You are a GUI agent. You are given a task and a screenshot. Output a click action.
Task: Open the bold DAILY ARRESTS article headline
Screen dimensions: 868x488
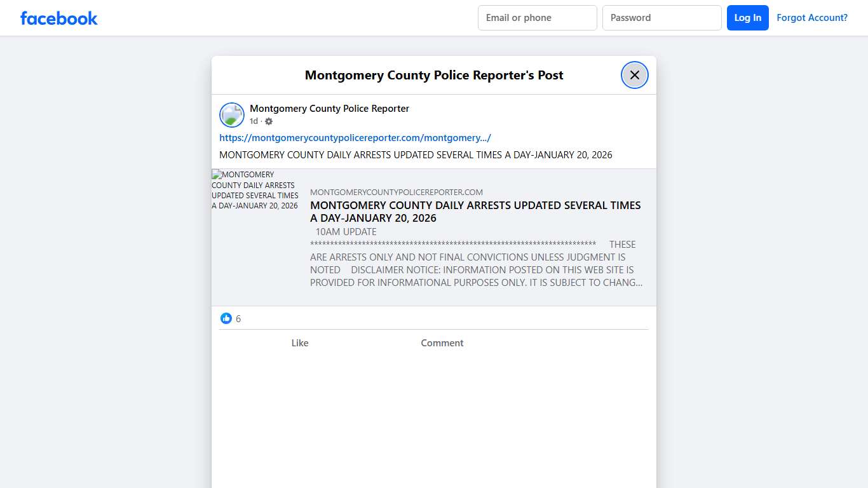click(475, 212)
